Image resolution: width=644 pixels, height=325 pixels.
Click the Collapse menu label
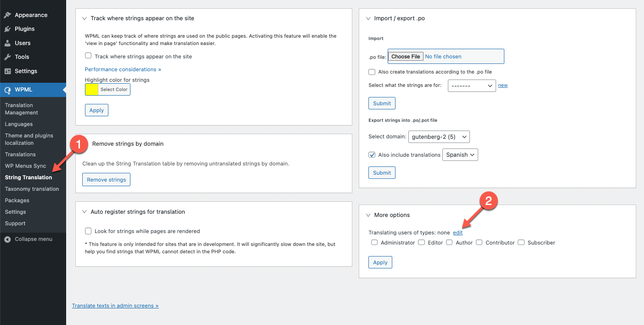[x=34, y=239]
